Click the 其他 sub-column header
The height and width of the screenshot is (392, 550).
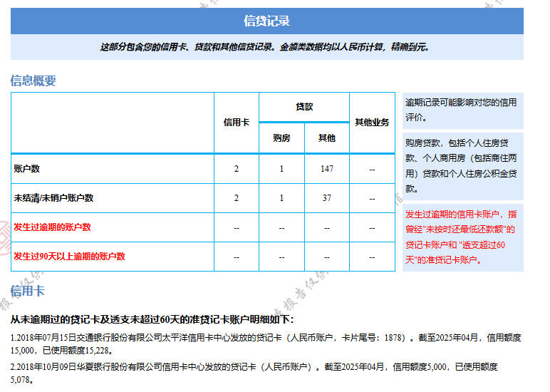[x=326, y=138]
